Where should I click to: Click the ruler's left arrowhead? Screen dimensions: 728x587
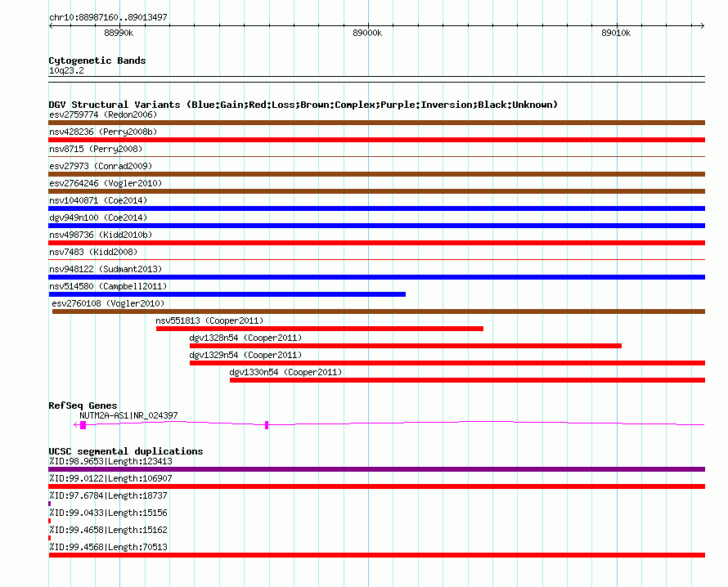click(51, 26)
